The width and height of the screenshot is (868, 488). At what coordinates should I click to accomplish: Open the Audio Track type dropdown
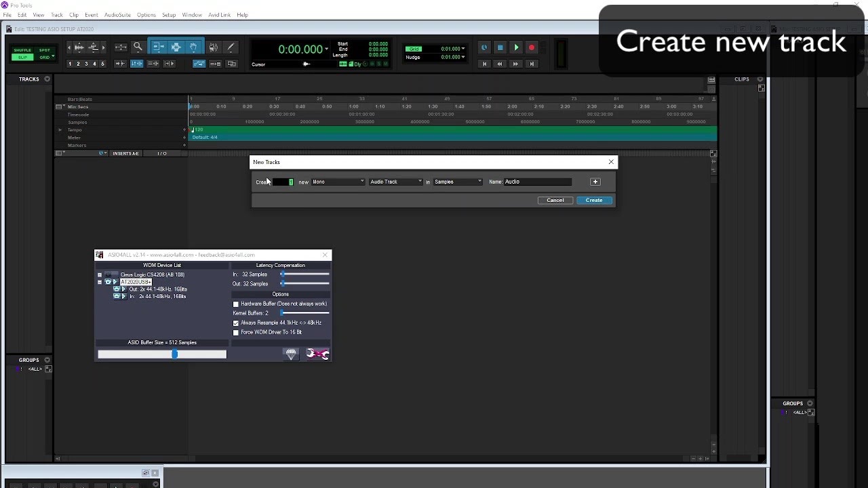(x=396, y=182)
